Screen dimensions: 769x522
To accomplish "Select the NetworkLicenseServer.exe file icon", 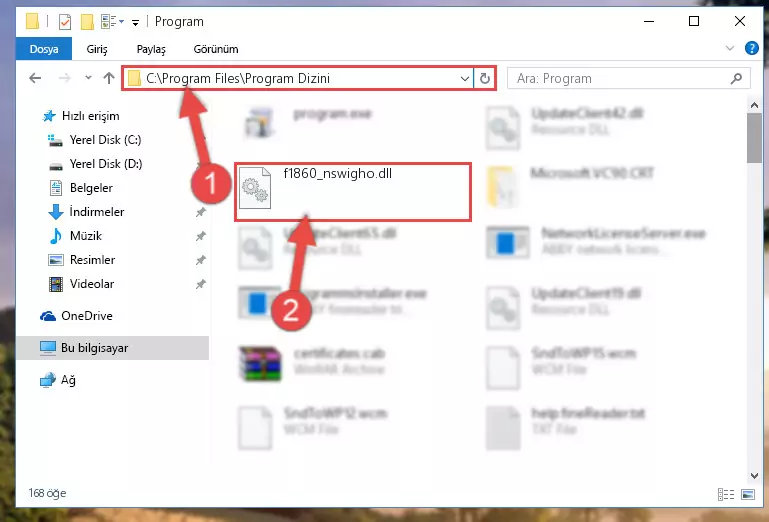I will click(507, 242).
